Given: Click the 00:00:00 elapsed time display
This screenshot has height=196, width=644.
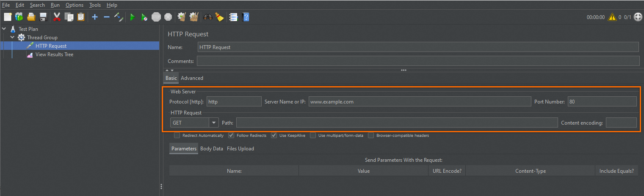Looking at the screenshot, I should tap(595, 17).
